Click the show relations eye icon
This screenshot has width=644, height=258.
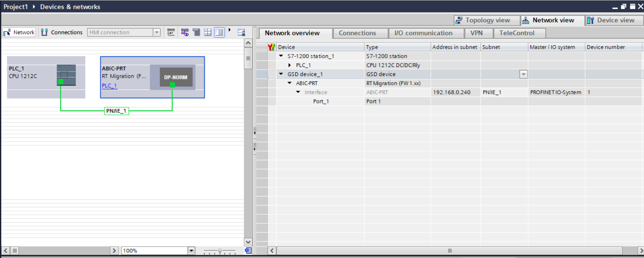click(x=185, y=32)
